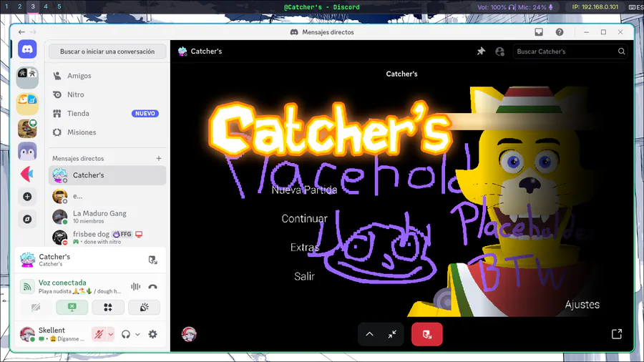Screen dimensions: 644x362
Task: Expand stream controls up chevron
Action: coord(370,334)
